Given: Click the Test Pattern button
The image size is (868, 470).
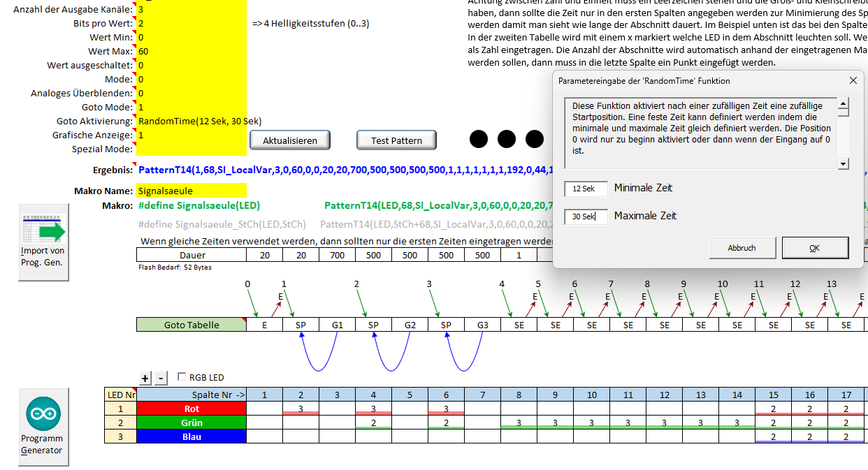Looking at the screenshot, I should 396,140.
